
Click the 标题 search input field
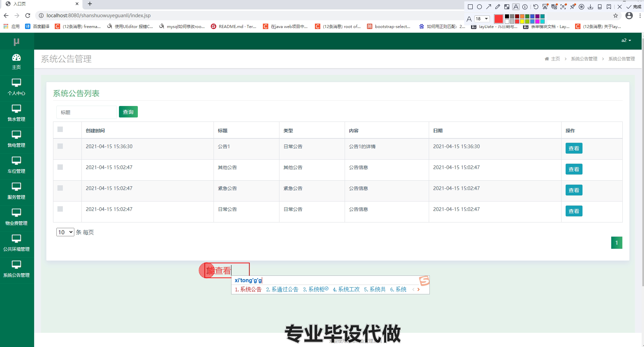coord(86,112)
